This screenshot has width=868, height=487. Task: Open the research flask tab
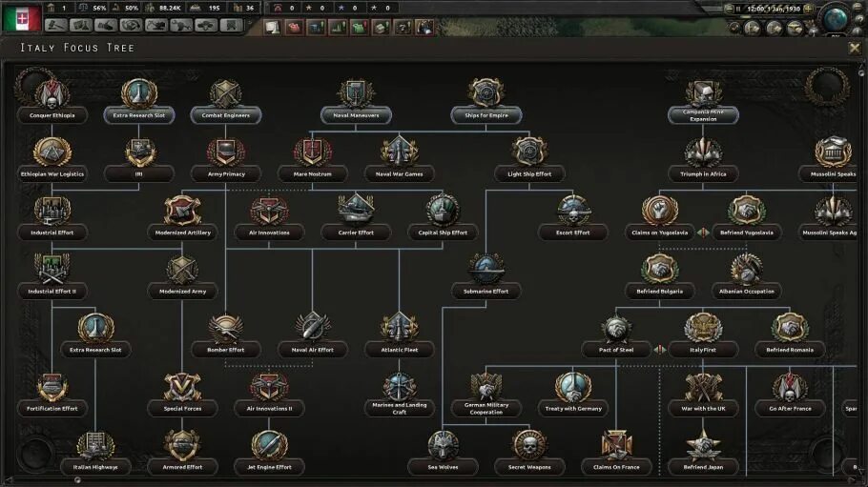pyautogui.click(x=81, y=26)
